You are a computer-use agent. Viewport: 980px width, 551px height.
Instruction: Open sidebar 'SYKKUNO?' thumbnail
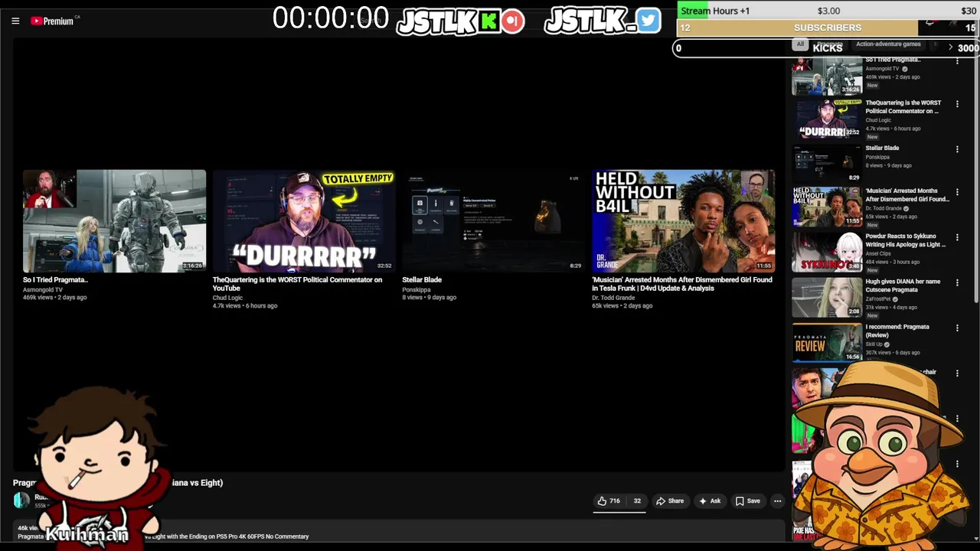(827, 252)
